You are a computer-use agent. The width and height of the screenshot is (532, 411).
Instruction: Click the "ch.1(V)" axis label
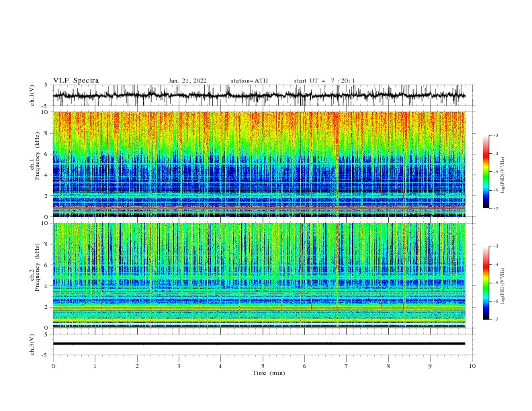click(x=32, y=95)
